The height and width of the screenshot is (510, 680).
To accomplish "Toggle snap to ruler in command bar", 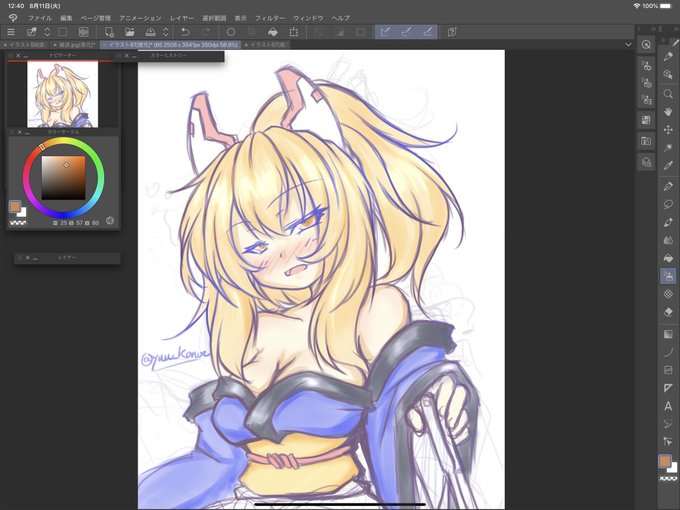I will tap(385, 32).
